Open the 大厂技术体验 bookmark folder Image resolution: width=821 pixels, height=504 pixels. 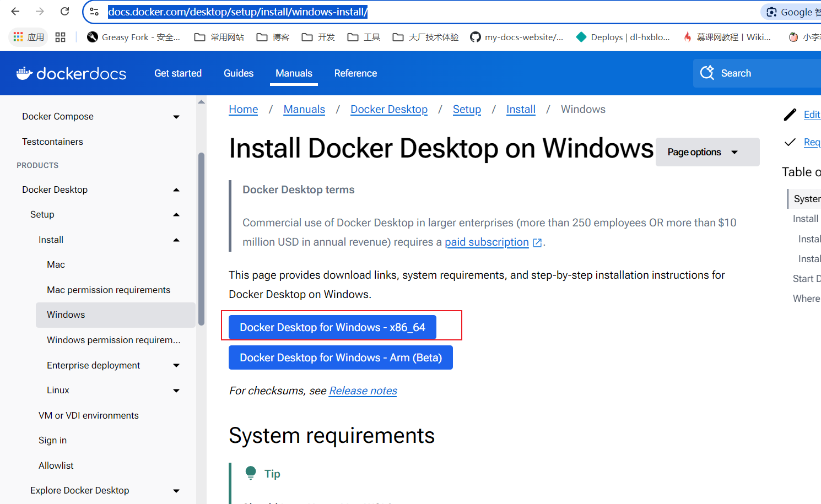click(426, 37)
